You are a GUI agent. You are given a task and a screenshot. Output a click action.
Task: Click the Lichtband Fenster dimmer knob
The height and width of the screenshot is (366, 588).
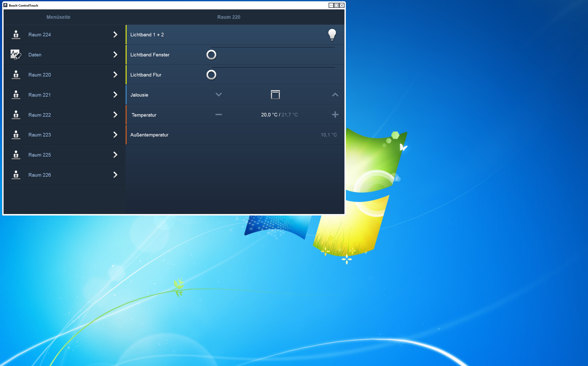pos(211,55)
